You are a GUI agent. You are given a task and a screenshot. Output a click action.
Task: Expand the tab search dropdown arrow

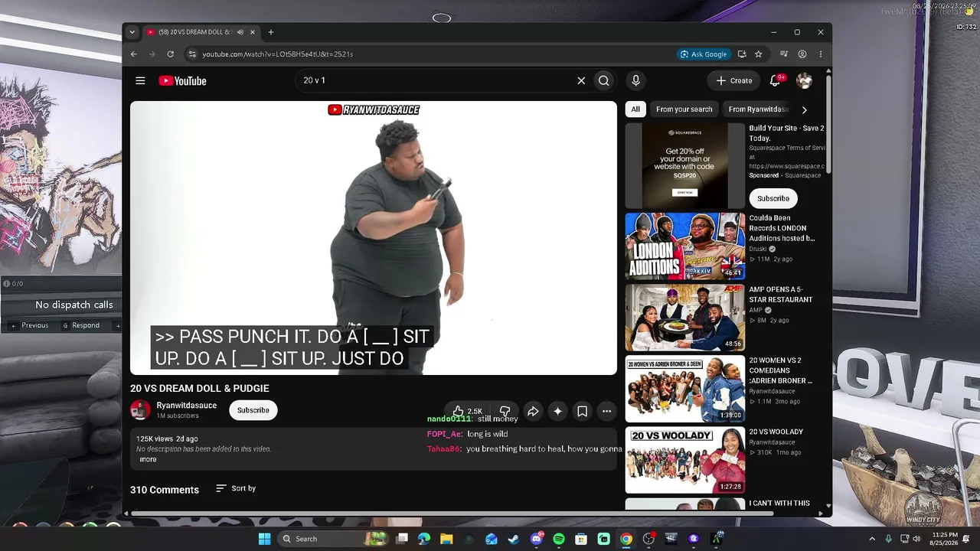tap(132, 32)
